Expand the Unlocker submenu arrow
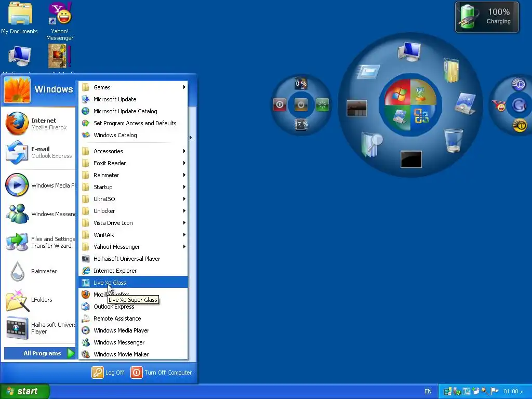This screenshot has height=399, width=532. click(184, 211)
